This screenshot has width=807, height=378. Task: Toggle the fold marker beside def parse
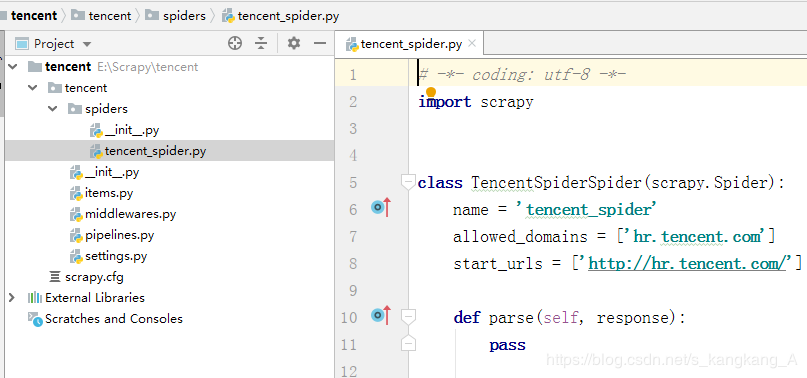(x=409, y=316)
